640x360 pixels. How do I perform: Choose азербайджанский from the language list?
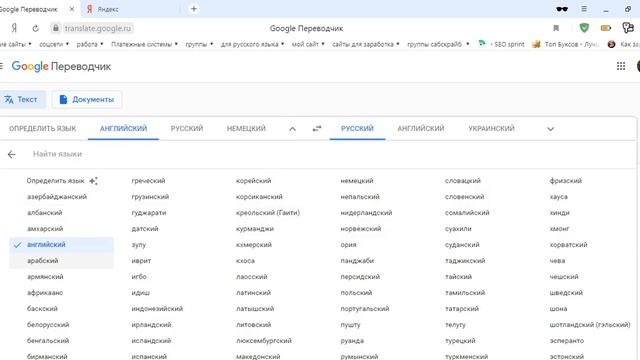[57, 197]
